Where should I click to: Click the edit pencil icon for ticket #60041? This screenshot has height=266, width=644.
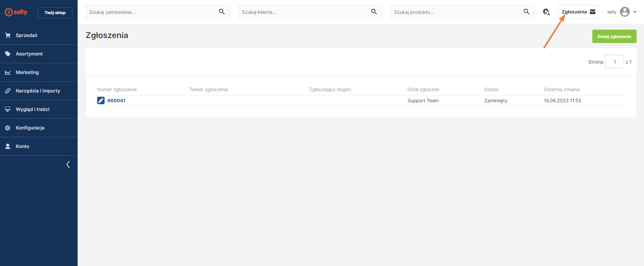tap(101, 101)
